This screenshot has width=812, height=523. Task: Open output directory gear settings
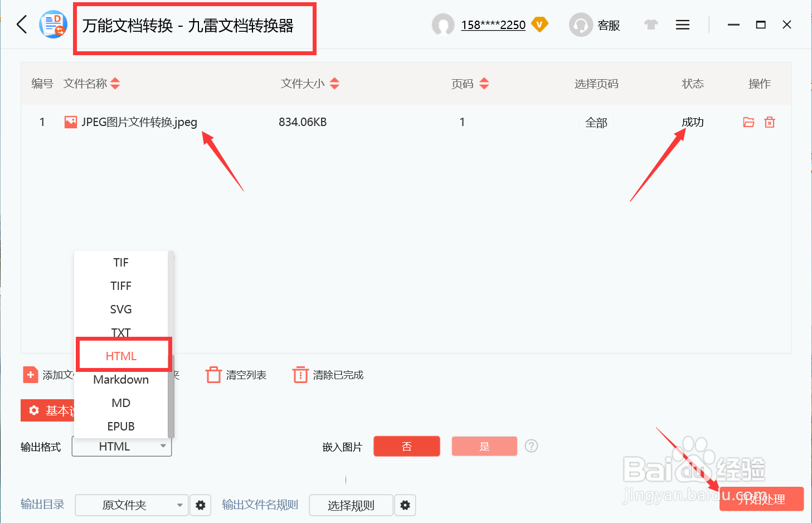pos(201,505)
